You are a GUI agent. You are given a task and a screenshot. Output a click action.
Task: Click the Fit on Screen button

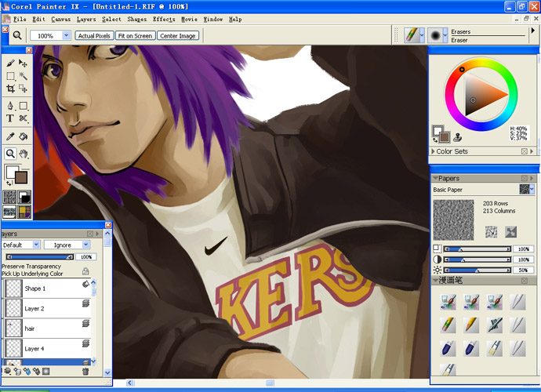(135, 35)
